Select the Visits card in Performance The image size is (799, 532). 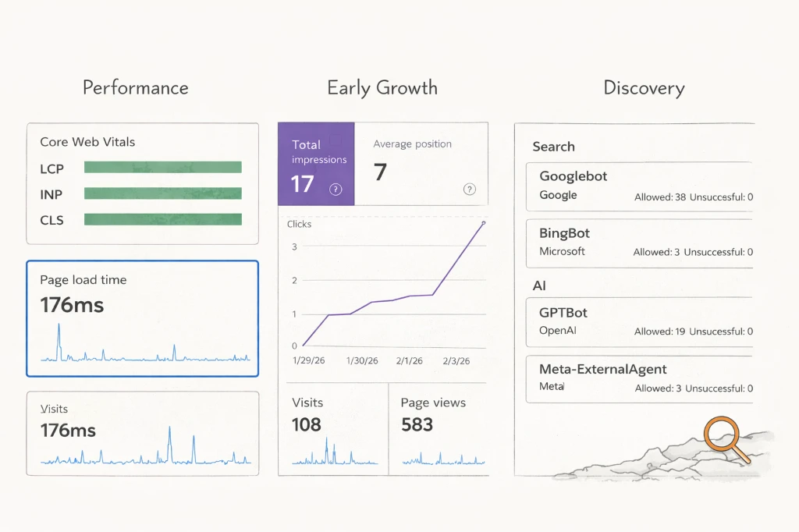pos(143,431)
